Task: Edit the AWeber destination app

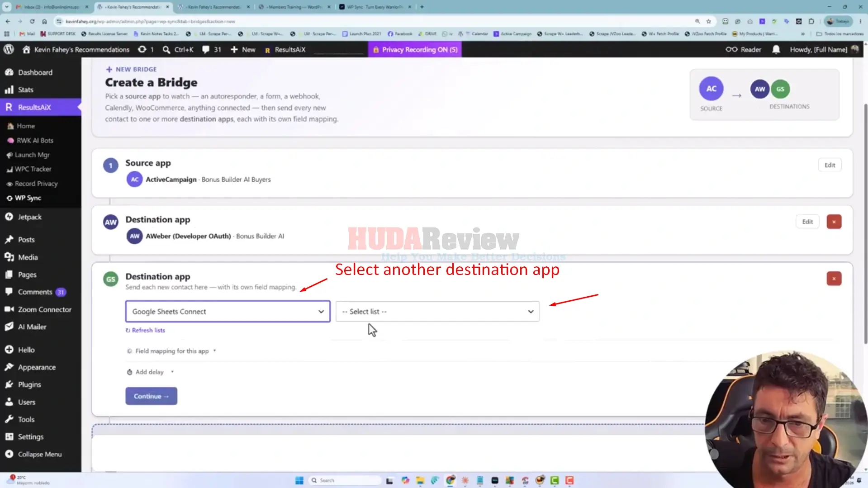Action: [x=807, y=222]
